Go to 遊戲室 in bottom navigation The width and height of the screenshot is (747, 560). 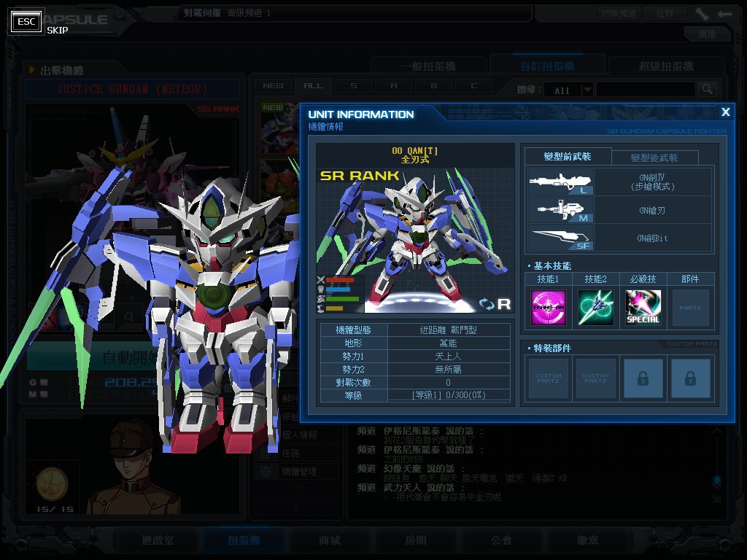pyautogui.click(x=158, y=540)
